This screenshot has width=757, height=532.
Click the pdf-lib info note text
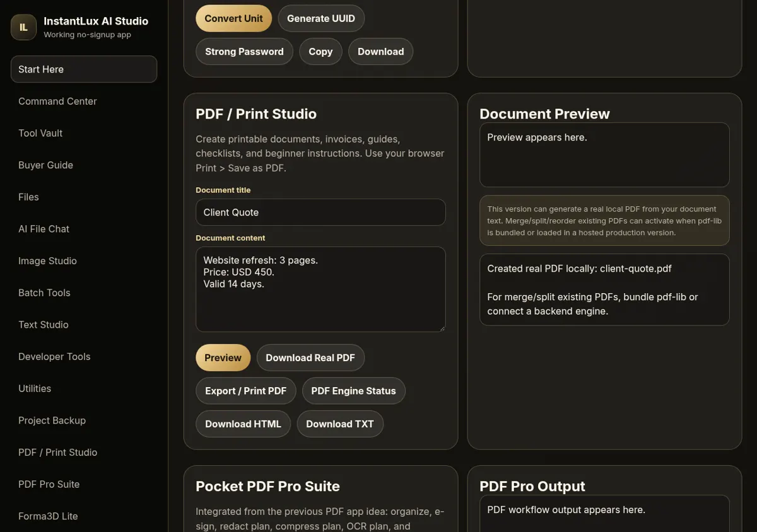(x=604, y=221)
